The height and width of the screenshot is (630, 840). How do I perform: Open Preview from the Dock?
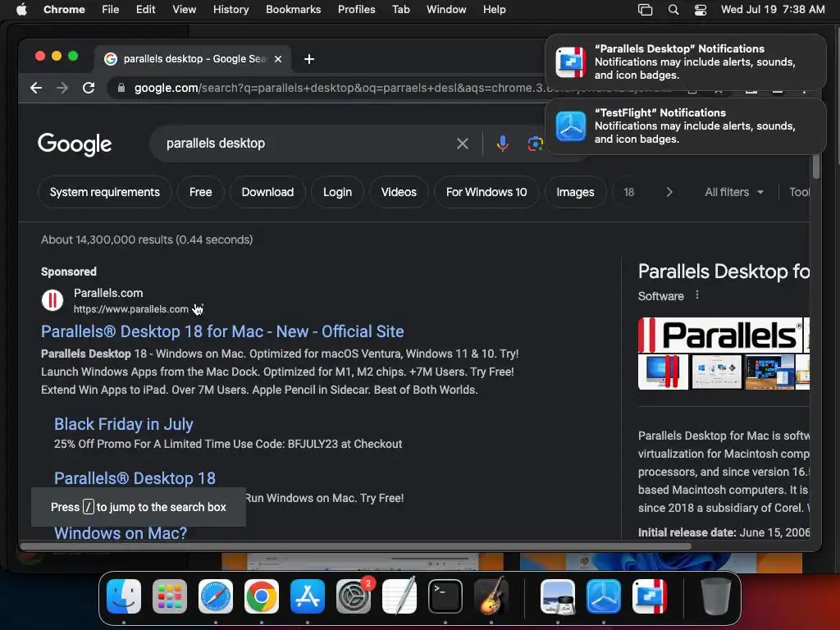(558, 596)
